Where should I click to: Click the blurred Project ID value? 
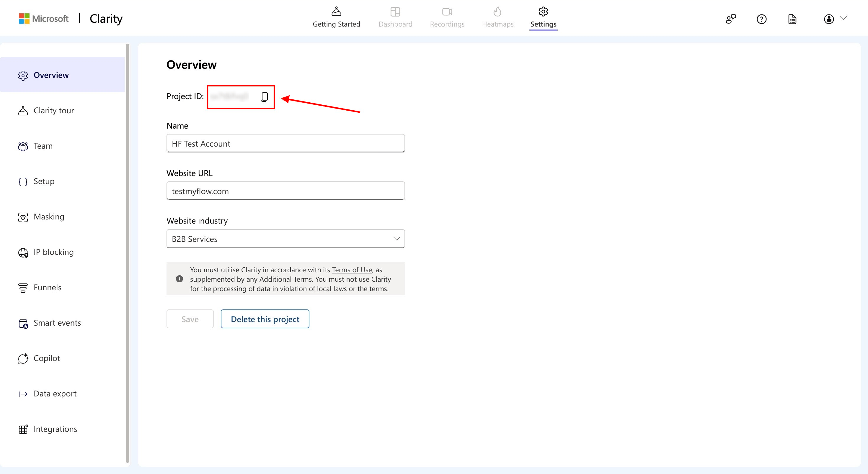tap(229, 97)
